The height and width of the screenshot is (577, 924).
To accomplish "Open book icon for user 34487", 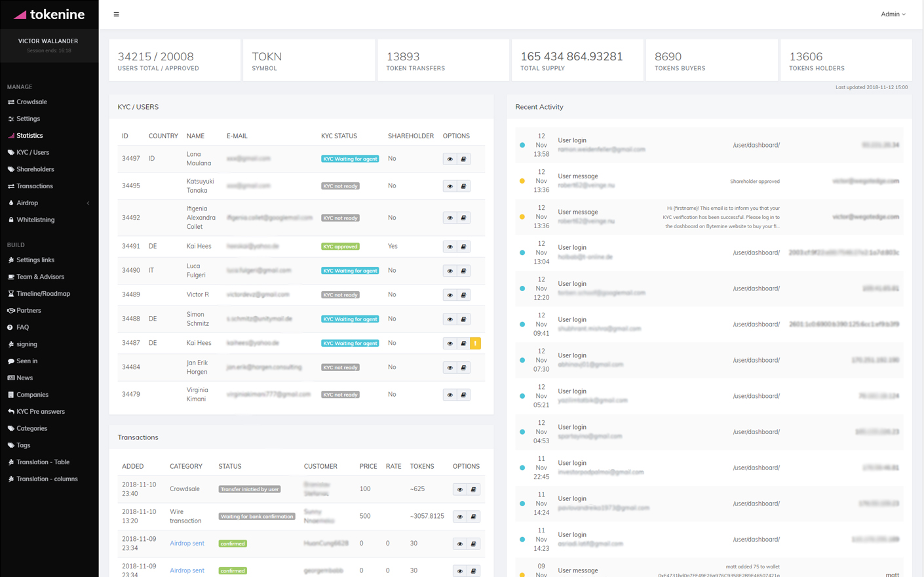I will click(x=463, y=344).
